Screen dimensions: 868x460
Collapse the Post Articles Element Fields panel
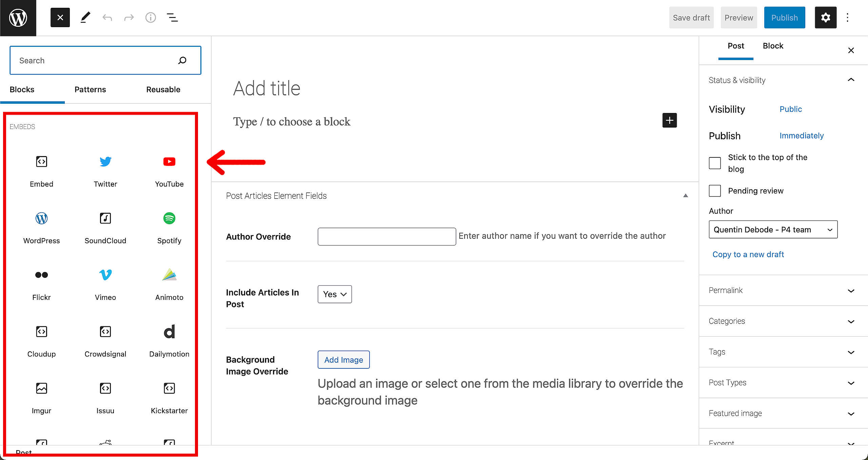[x=685, y=196]
